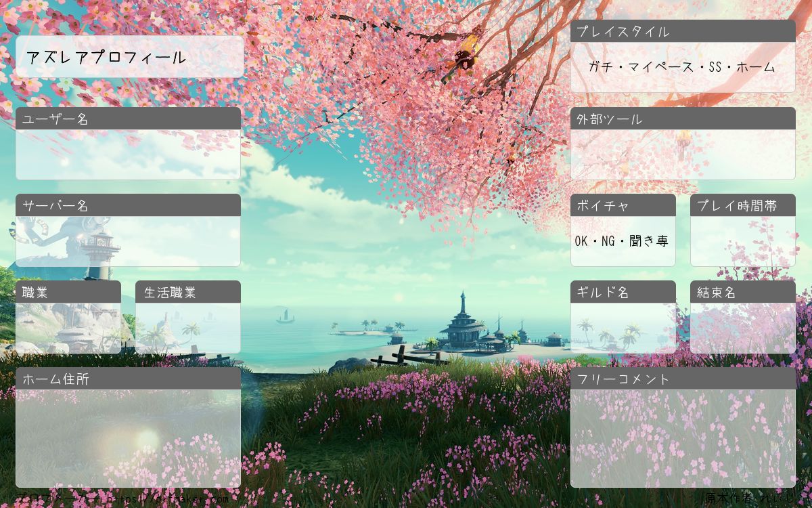
Task: Select マイペース in the play style options
Action: point(660,67)
